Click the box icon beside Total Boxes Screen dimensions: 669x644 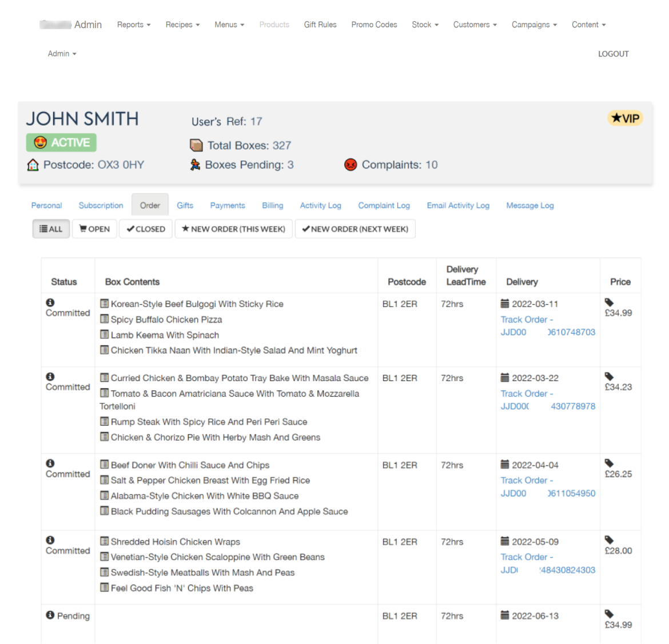196,145
